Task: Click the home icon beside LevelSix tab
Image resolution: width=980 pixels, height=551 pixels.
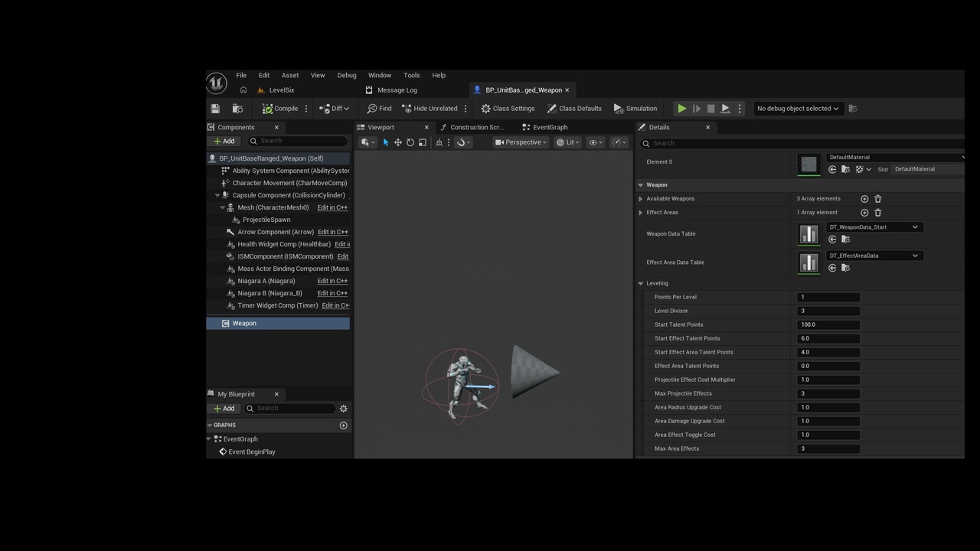Action: [243, 90]
